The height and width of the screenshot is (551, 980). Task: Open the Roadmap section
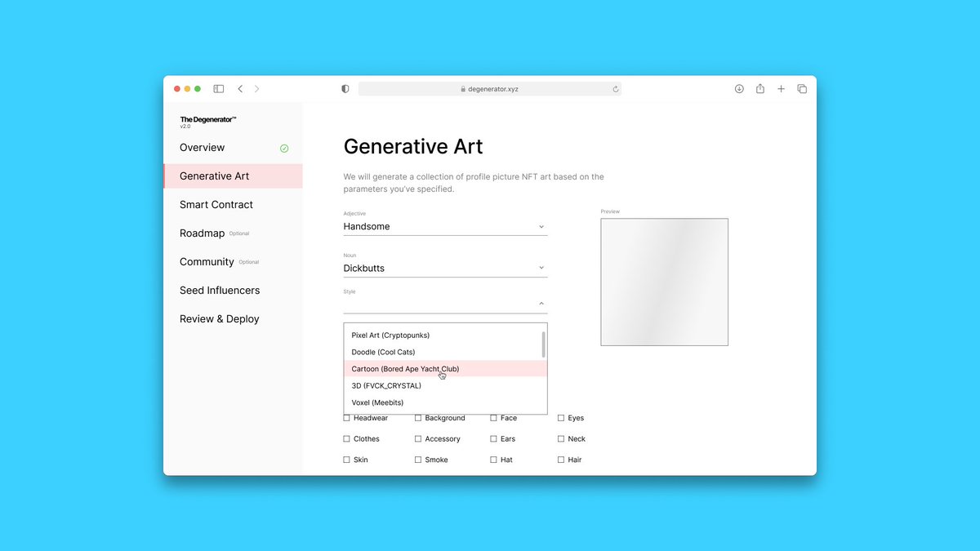tap(202, 233)
